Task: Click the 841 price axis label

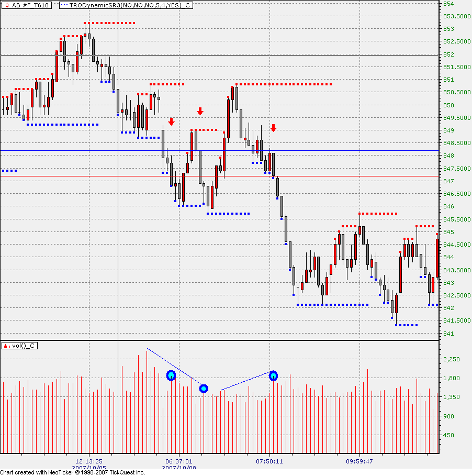Action: pyautogui.click(x=448, y=334)
